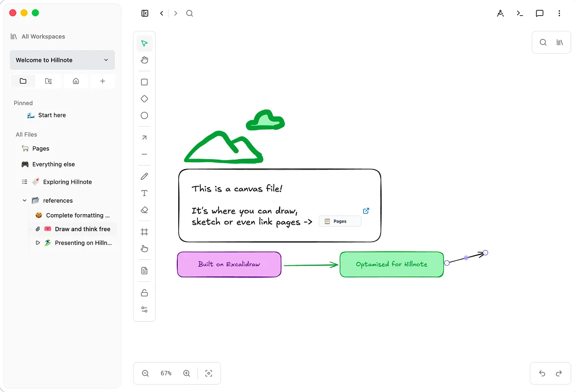Choose the Rectangle shape tool
578x392 pixels.
point(144,82)
